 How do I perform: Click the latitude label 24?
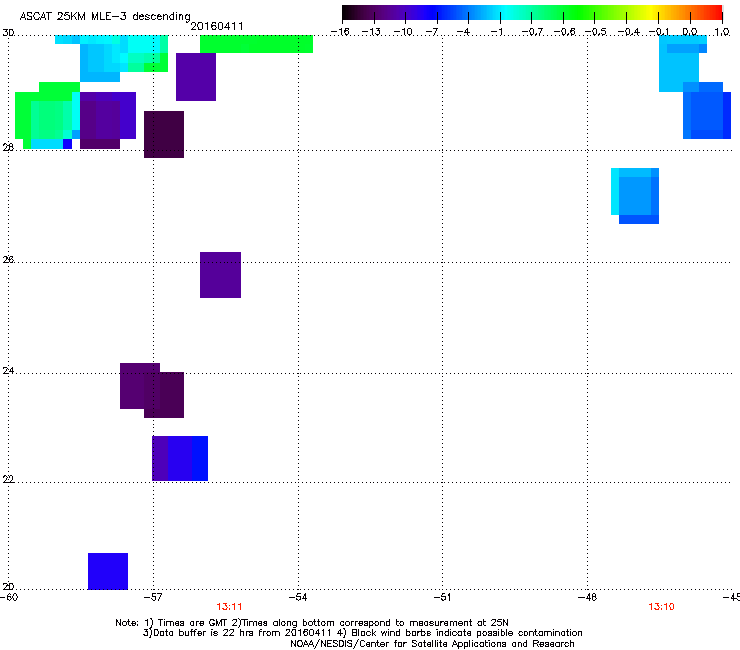[x=8, y=371]
